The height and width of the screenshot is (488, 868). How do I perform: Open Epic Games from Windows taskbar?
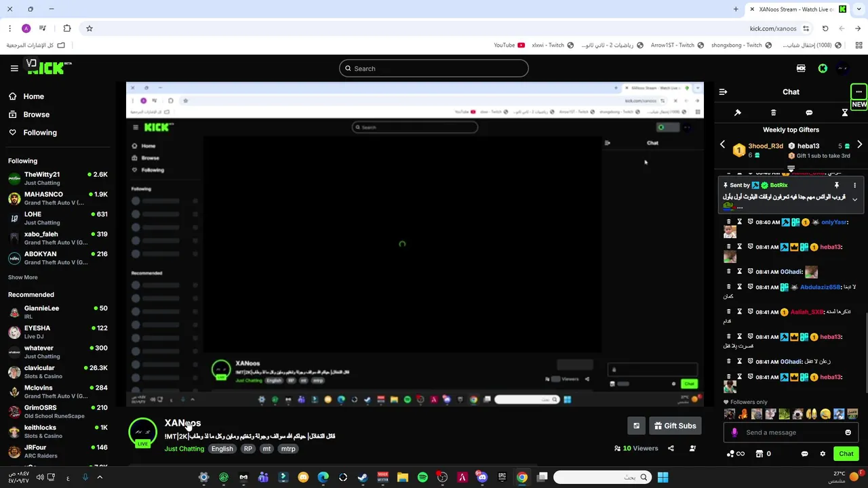(502, 477)
